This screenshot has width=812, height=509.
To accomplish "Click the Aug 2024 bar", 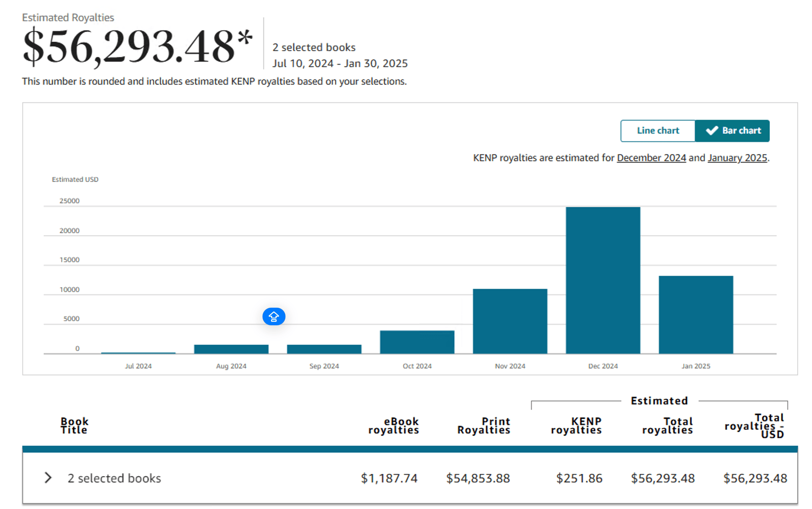I will [x=231, y=349].
